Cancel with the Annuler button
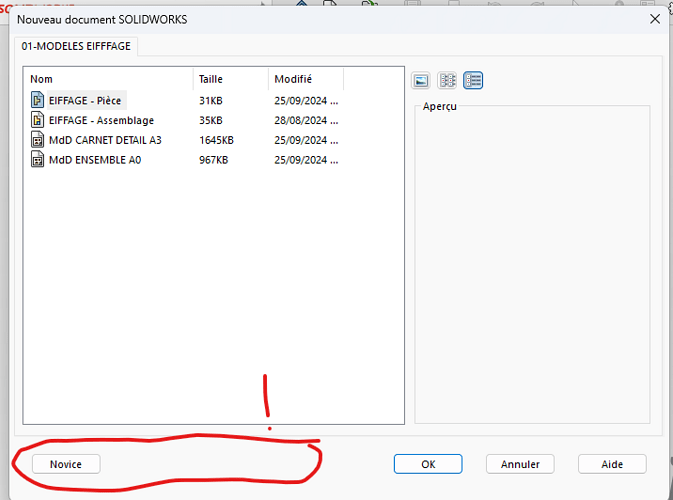 point(520,464)
